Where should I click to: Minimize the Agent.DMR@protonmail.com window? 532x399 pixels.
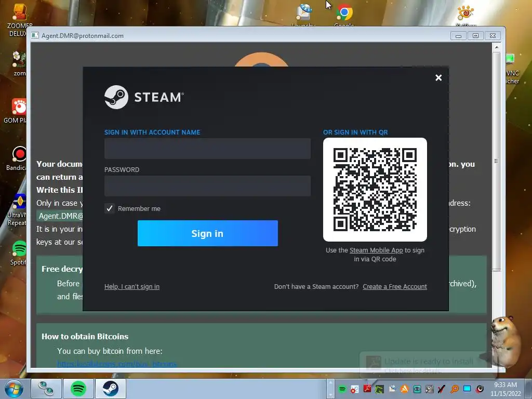[458, 36]
